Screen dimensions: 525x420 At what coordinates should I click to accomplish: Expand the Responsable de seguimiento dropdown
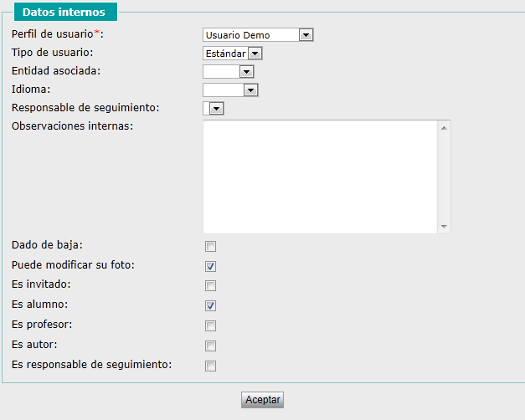coord(214,109)
